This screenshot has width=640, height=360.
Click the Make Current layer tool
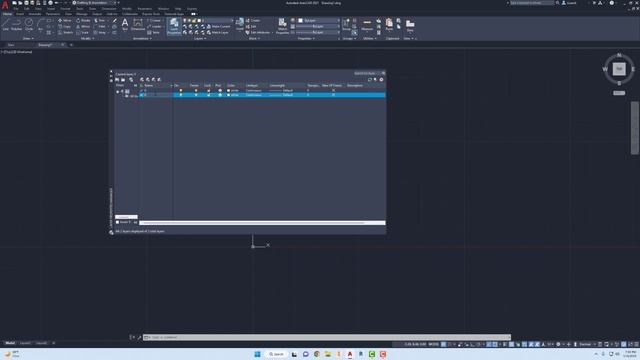(x=218, y=27)
